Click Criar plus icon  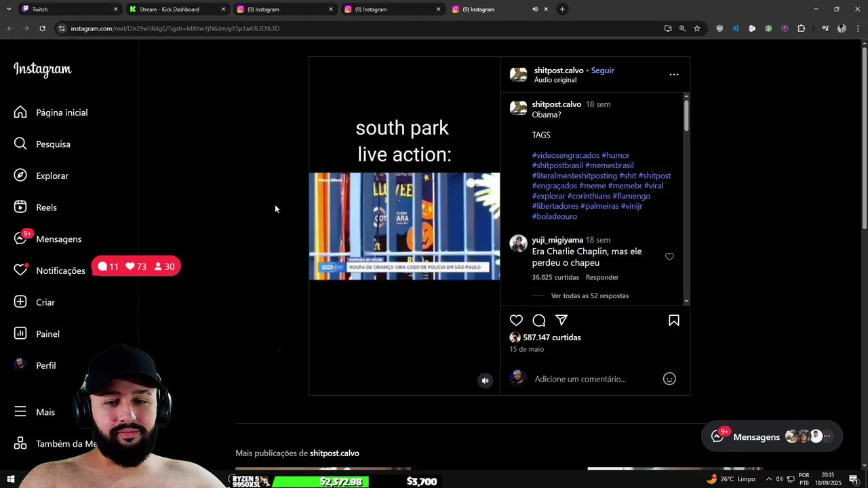(20, 302)
